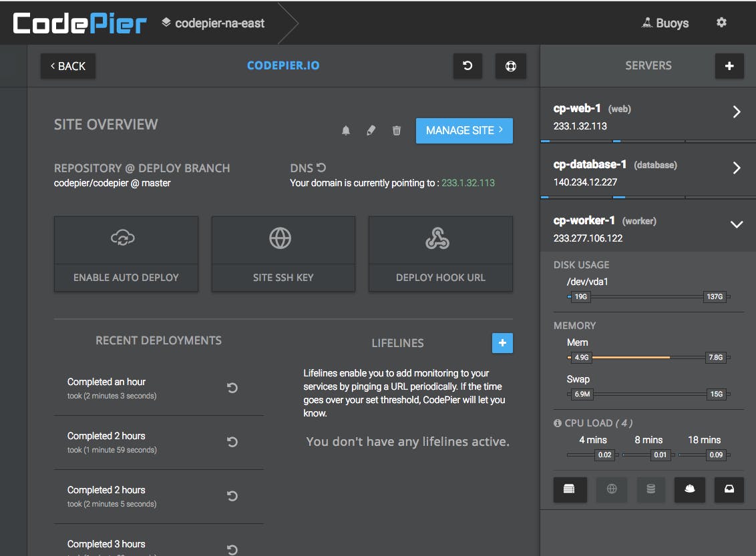Viewport: 756px width, 556px height.
Task: Rollback the deployment completed an hour ago
Action: click(x=232, y=388)
